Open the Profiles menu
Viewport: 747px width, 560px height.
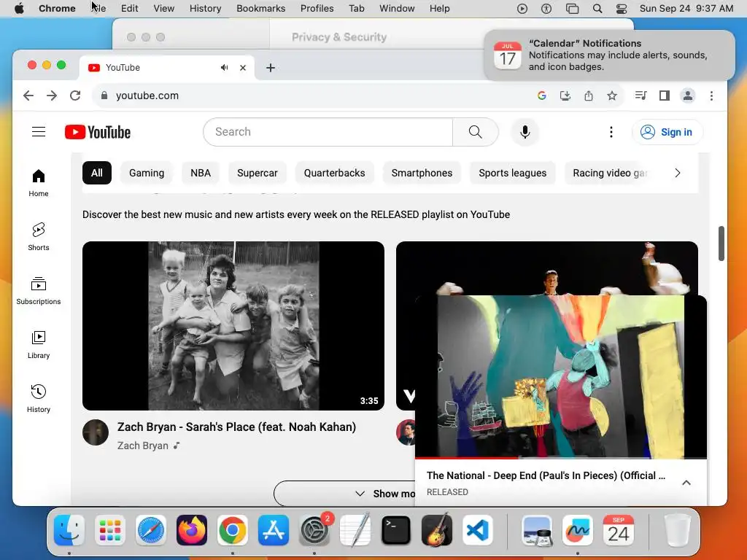(x=317, y=8)
